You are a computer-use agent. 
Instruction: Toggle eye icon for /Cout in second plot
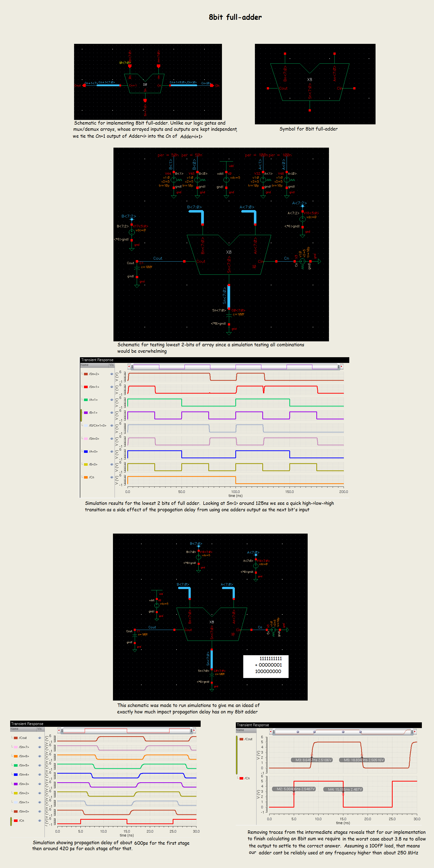pos(40,738)
